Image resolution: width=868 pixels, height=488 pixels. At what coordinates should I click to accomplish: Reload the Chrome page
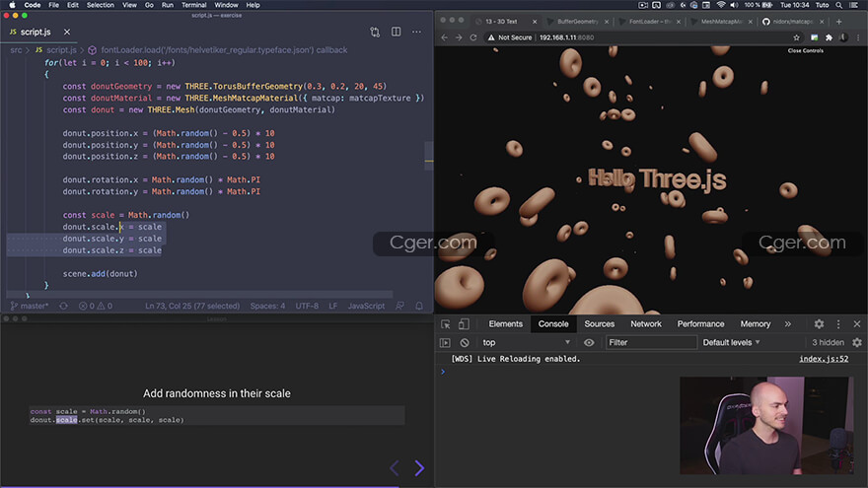473,37
